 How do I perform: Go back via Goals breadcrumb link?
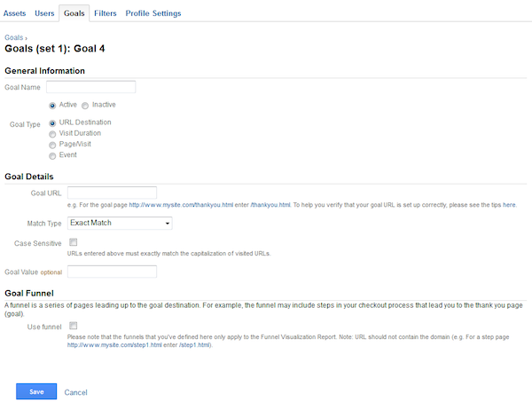tap(14, 37)
